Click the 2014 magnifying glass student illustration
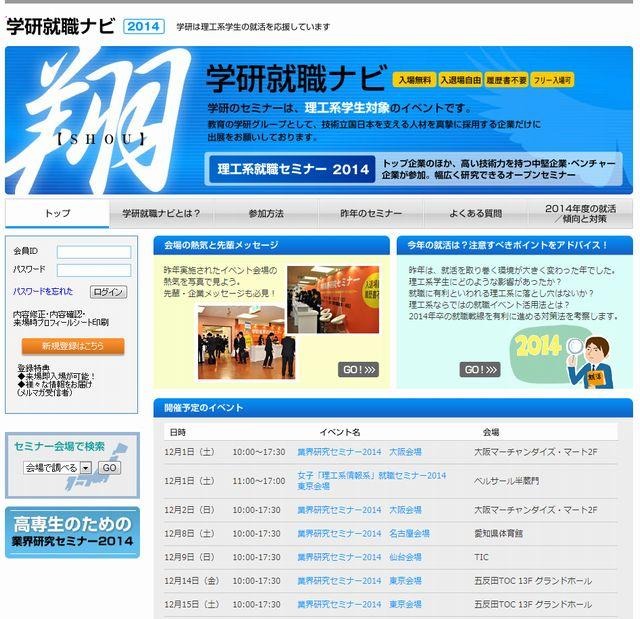 tap(562, 358)
